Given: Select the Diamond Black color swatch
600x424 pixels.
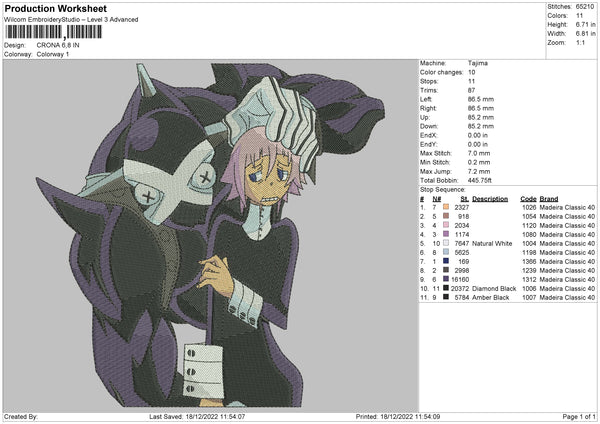Looking at the screenshot, I should (446, 288).
